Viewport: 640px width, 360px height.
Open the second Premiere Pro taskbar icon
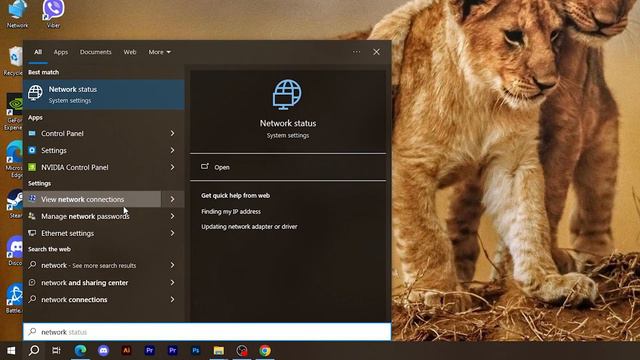(x=173, y=351)
